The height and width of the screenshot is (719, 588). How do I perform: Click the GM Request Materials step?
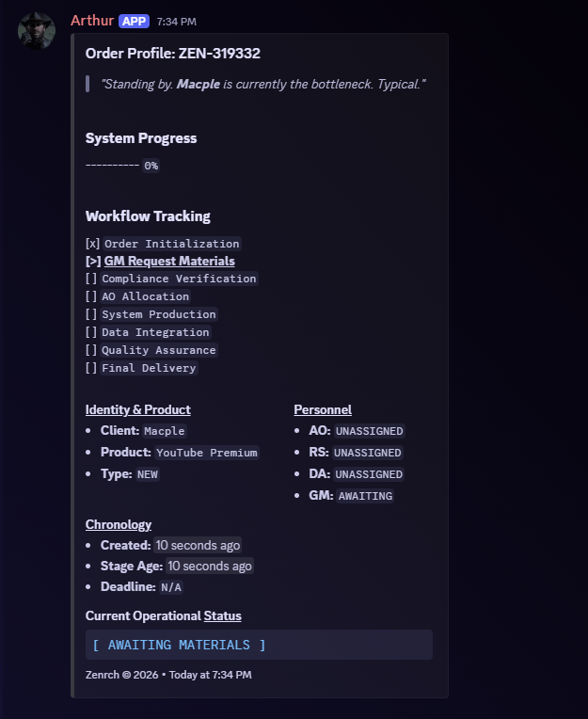169,261
